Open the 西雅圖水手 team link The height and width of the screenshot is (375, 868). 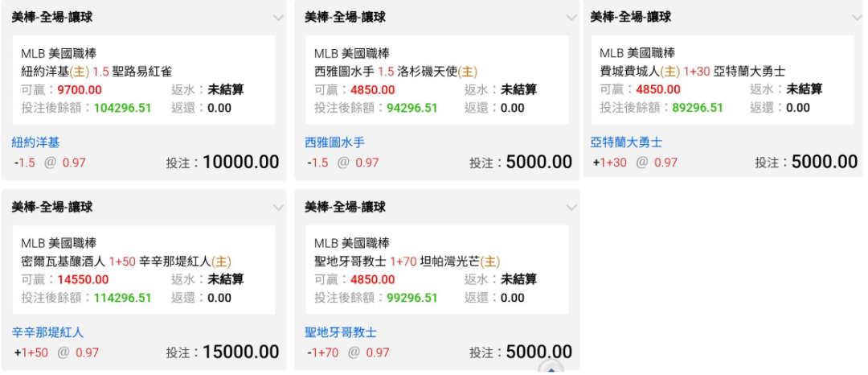[335, 143]
